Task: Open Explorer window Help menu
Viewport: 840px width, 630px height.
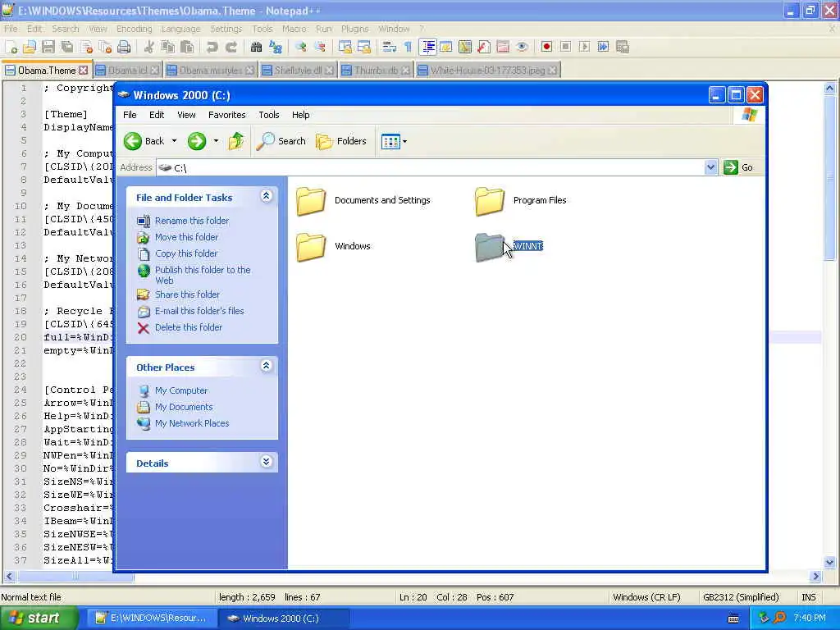Action: coord(300,115)
